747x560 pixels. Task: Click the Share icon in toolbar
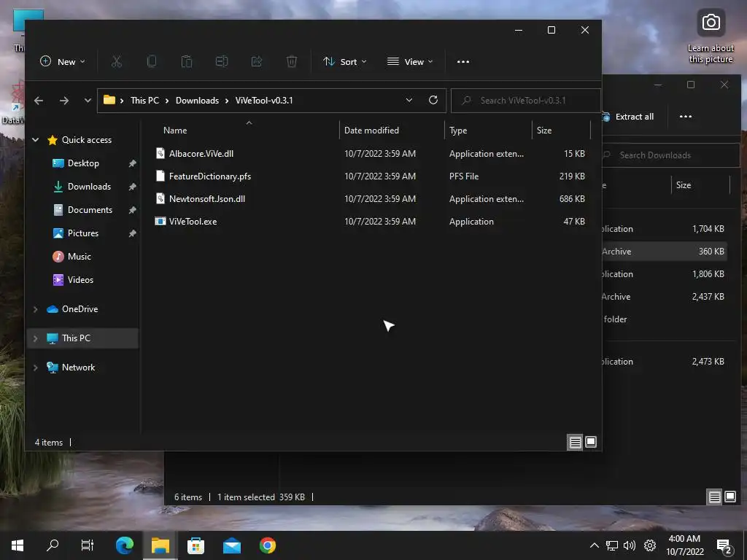tap(257, 61)
